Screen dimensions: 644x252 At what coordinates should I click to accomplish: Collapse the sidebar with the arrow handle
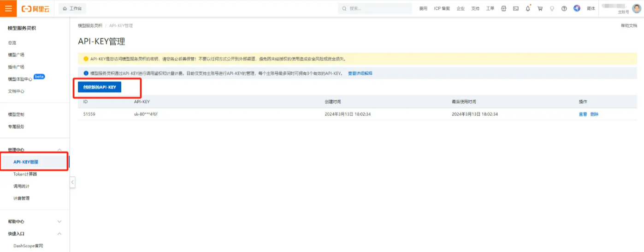click(72, 183)
